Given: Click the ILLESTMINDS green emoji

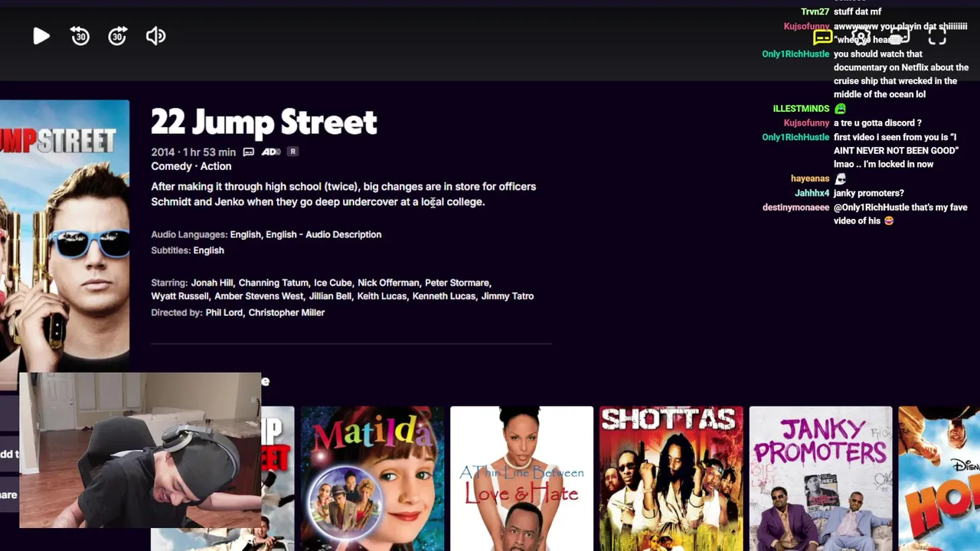Looking at the screenshot, I should click(x=840, y=109).
